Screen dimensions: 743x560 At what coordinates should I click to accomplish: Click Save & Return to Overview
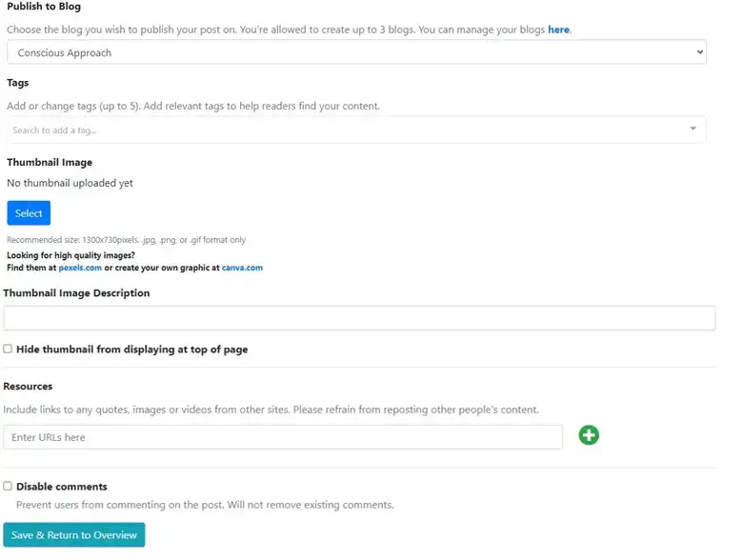pyautogui.click(x=74, y=535)
